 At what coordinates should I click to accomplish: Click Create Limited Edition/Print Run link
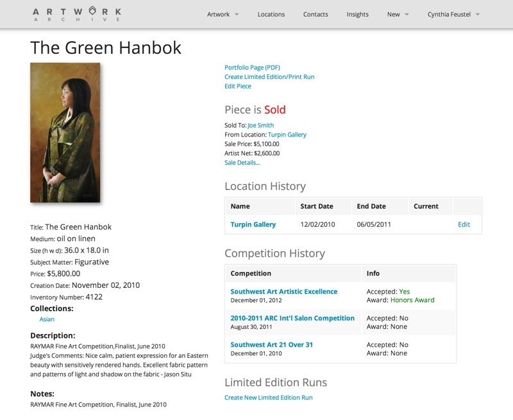click(269, 77)
